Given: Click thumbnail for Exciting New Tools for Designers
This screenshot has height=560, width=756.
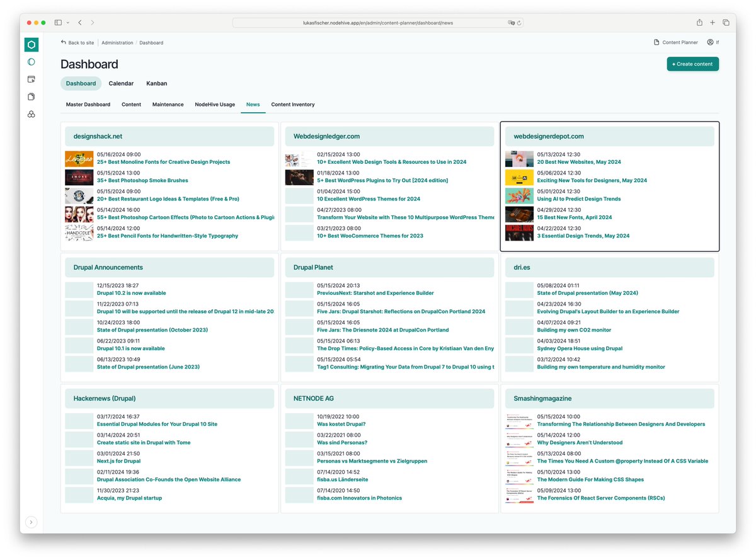Looking at the screenshot, I should point(520,177).
